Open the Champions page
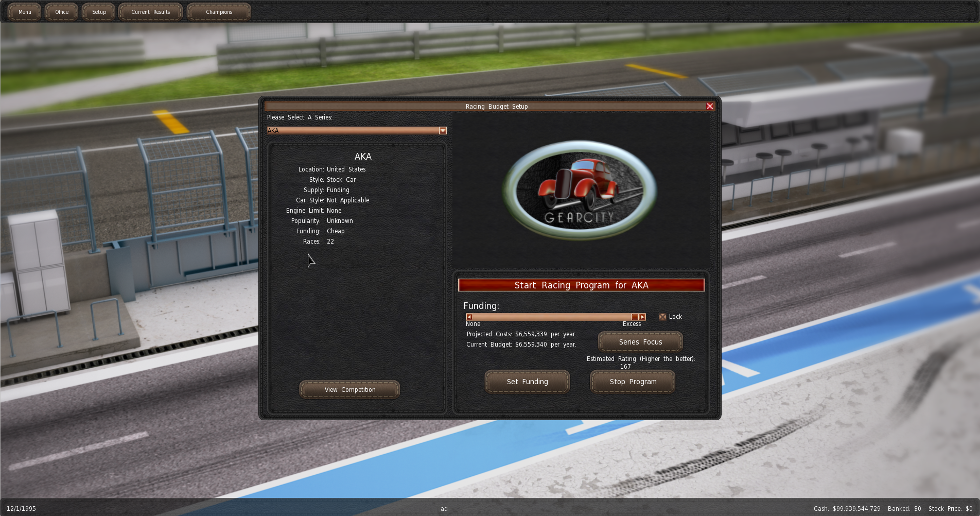This screenshot has height=516, width=980. click(x=219, y=12)
